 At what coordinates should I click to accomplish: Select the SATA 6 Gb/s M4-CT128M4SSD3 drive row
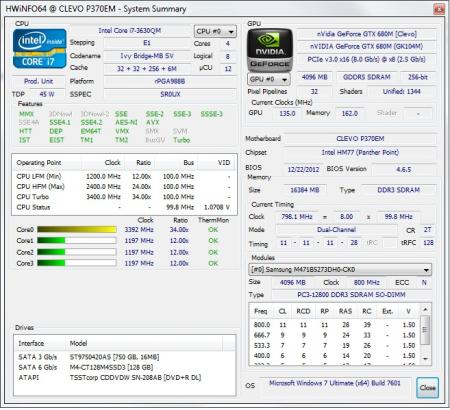(x=124, y=367)
